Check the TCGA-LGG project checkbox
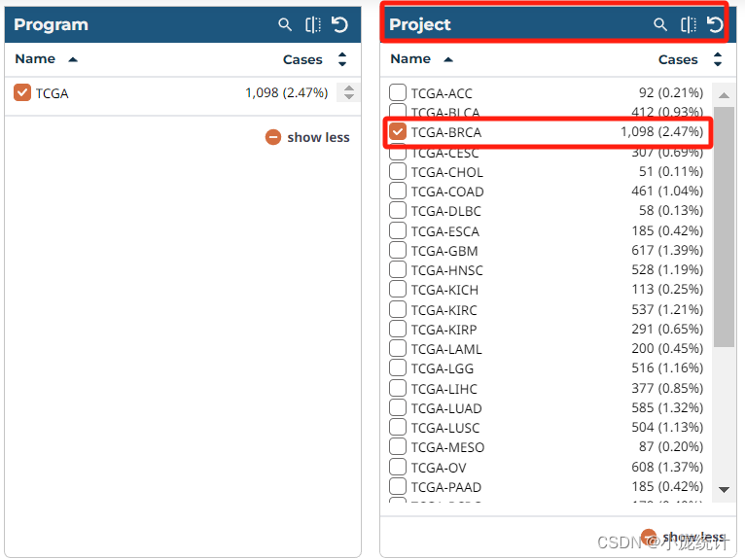The width and height of the screenshot is (745, 560). (398, 367)
